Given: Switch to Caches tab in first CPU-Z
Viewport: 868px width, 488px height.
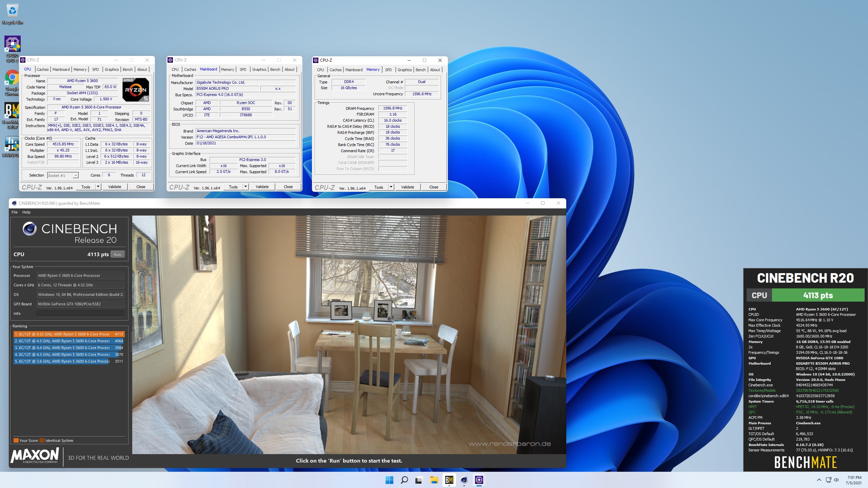Looking at the screenshot, I should pyautogui.click(x=43, y=69).
